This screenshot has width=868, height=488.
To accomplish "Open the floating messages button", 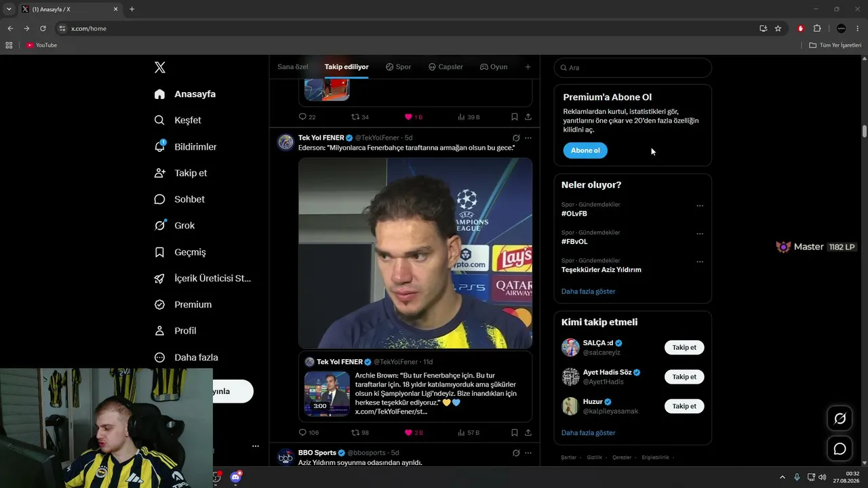I will click(840, 449).
